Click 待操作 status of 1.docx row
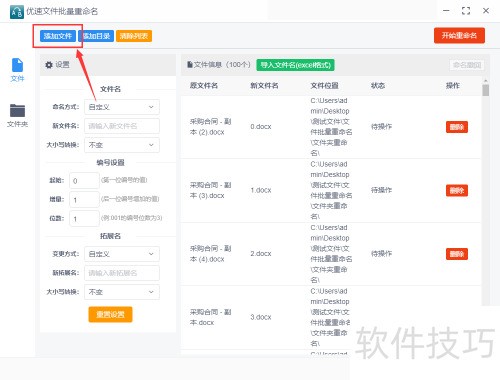 [381, 190]
